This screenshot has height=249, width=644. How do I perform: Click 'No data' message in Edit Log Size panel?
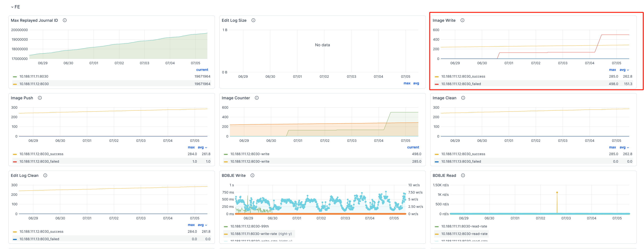[322, 45]
